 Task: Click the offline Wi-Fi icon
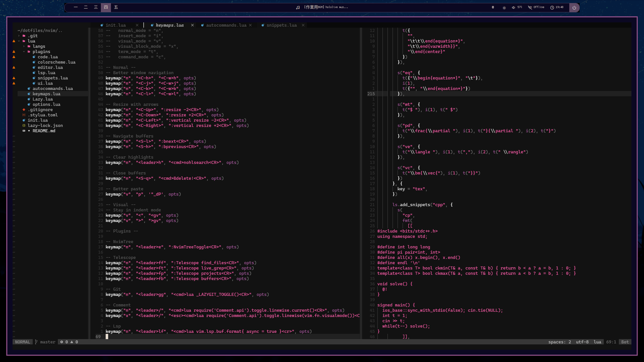point(530,7)
